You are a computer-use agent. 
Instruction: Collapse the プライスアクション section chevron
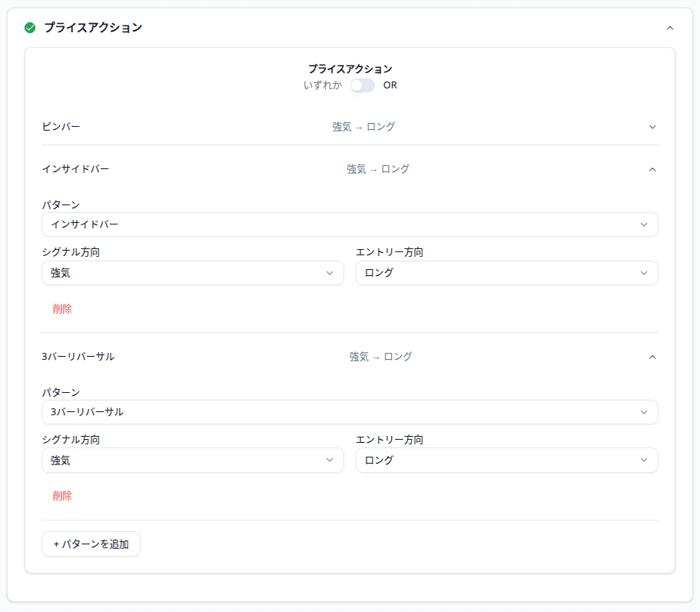tap(669, 28)
